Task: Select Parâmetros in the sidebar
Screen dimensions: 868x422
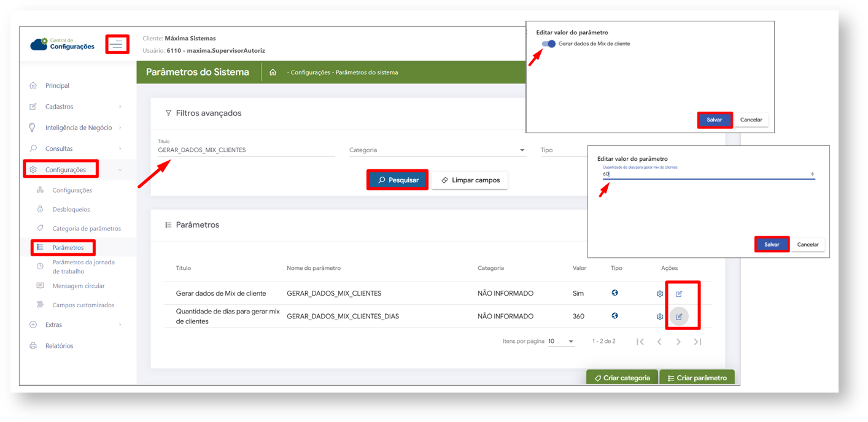Action: coord(68,248)
